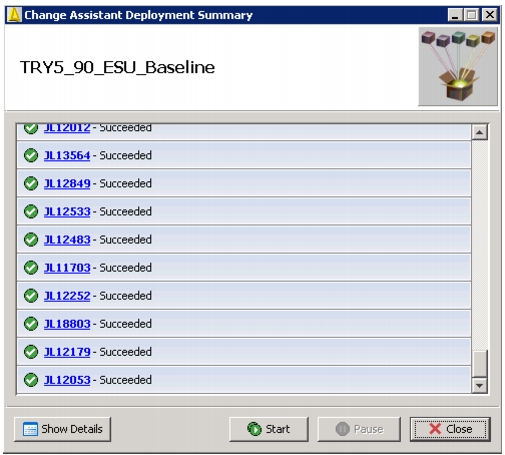
Task: Click the green check icon beside JL12179
Action: (31, 352)
